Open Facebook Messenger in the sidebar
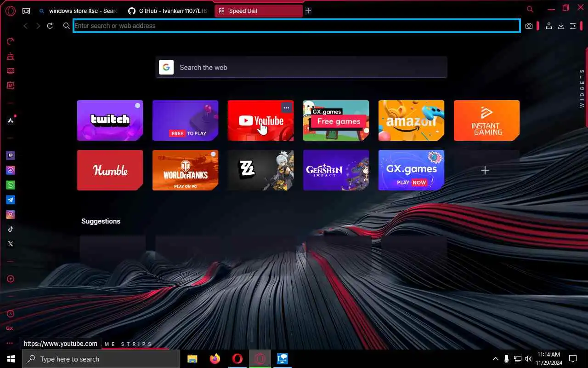This screenshot has width=588, height=368. click(11, 170)
